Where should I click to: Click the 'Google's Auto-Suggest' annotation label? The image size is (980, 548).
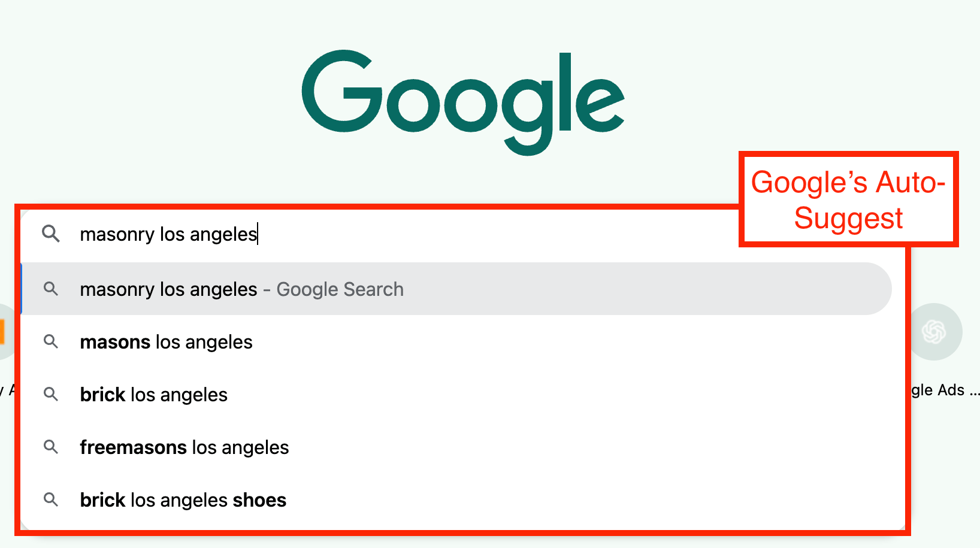[849, 199]
